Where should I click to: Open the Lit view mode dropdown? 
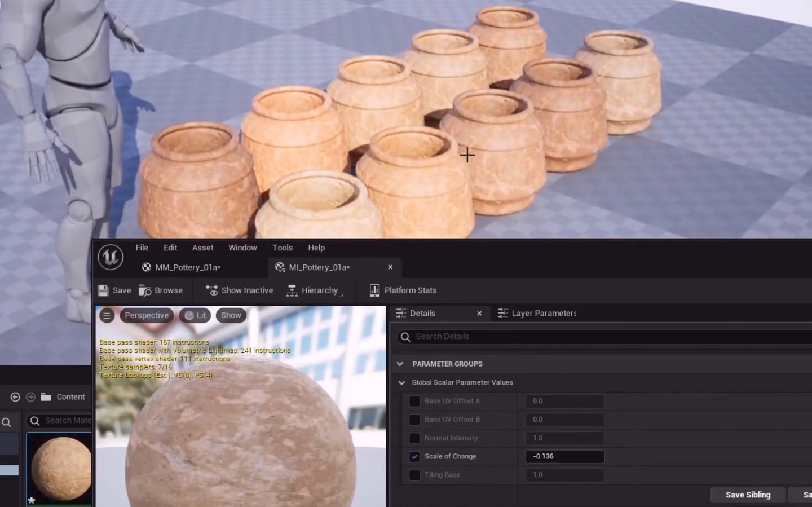(195, 315)
